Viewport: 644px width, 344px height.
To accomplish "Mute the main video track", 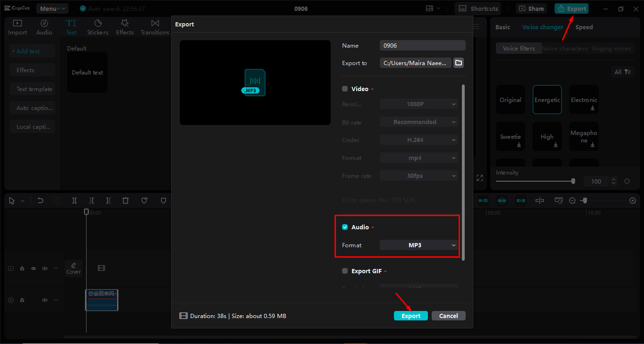I will click(x=45, y=268).
